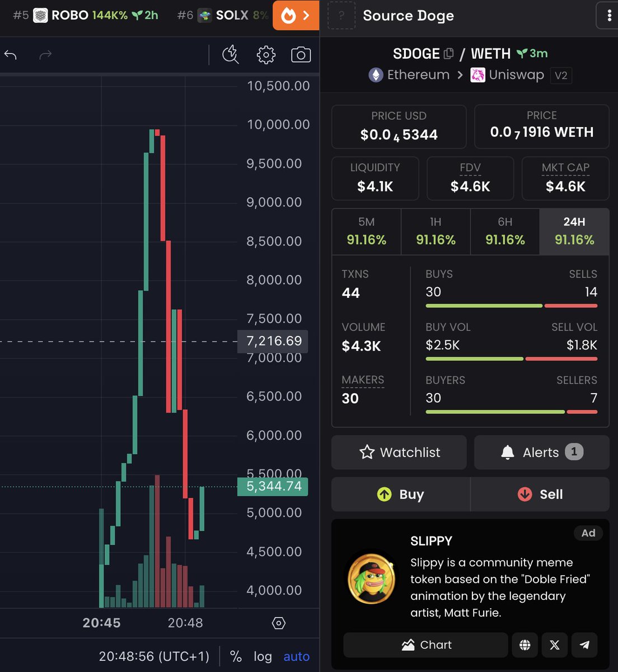Click the BUY VOL $2.5K value
Screen dimensions: 618x672
(442, 345)
